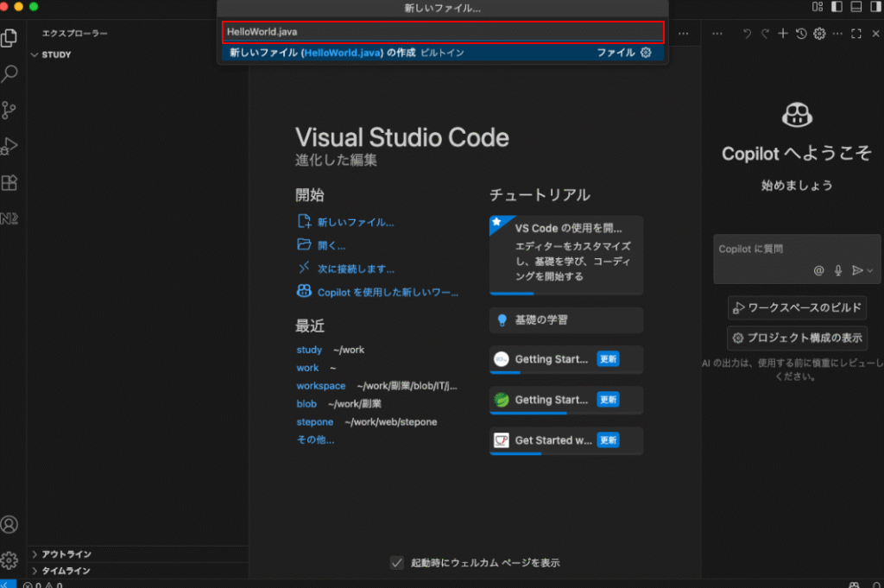Start a new Copilot chat with plus icon
Screen dimensions: 884x588
point(783,34)
